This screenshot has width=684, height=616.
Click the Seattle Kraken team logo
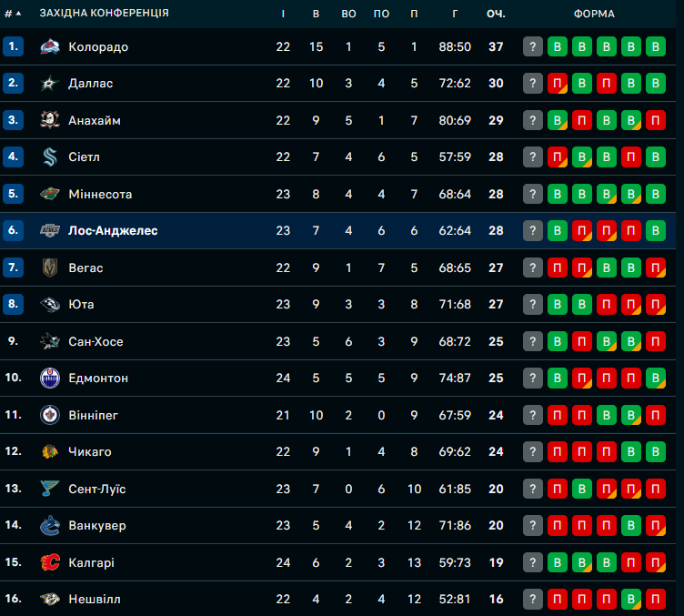click(50, 157)
